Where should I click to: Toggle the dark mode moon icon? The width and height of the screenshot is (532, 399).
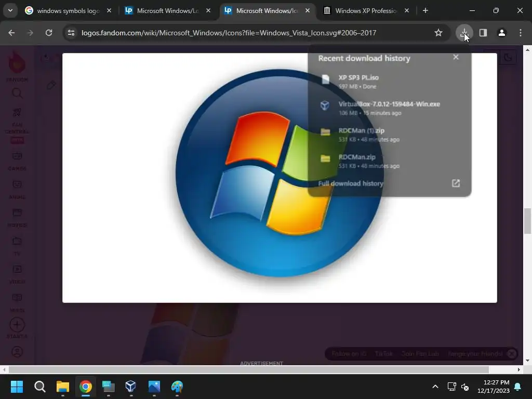click(508, 57)
